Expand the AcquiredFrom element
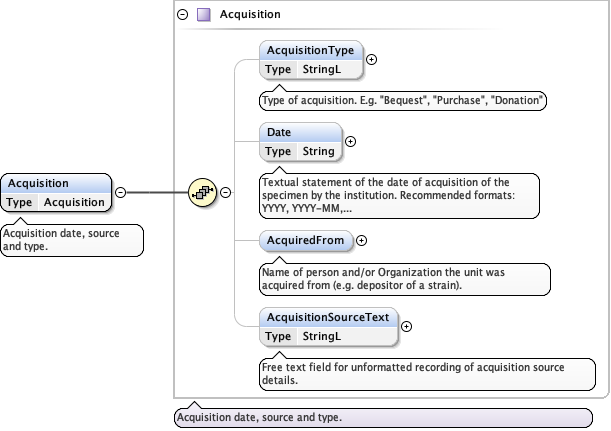Screen dimensions: 611x431 click(x=362, y=240)
